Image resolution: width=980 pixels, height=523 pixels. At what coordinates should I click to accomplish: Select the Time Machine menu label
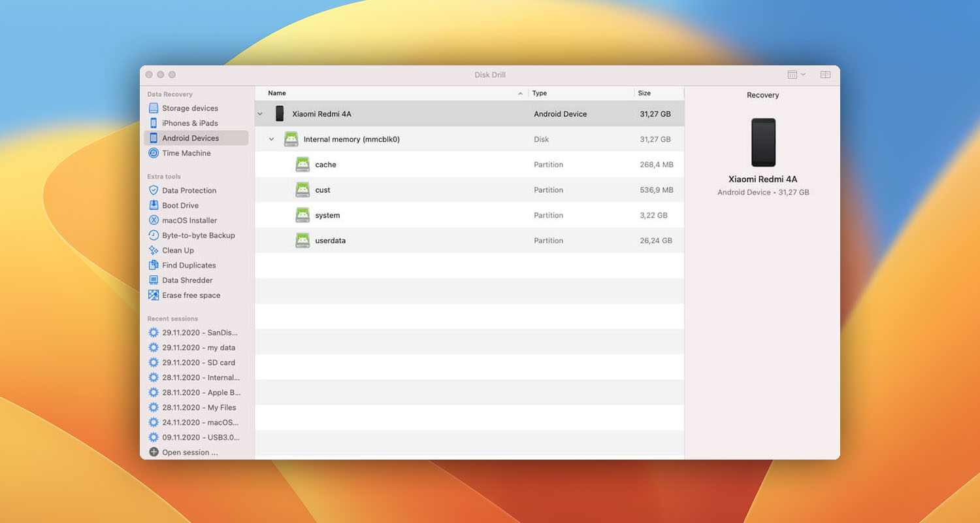[x=187, y=153]
